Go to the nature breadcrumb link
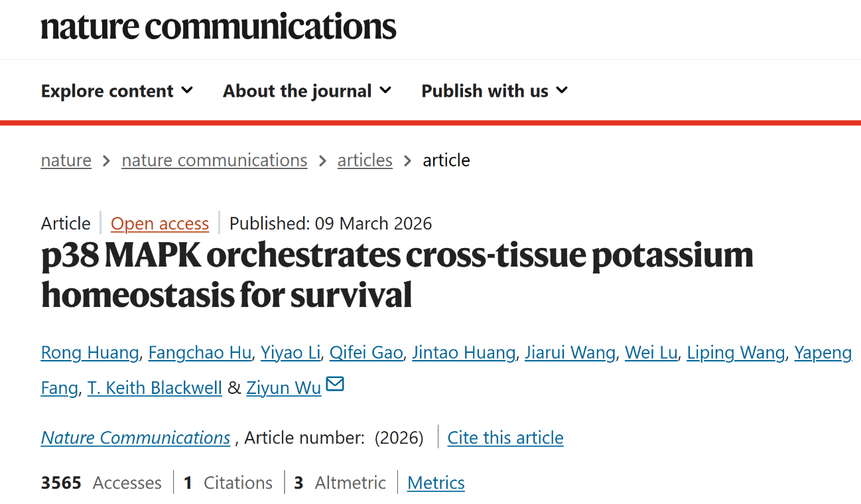 pyautogui.click(x=66, y=160)
